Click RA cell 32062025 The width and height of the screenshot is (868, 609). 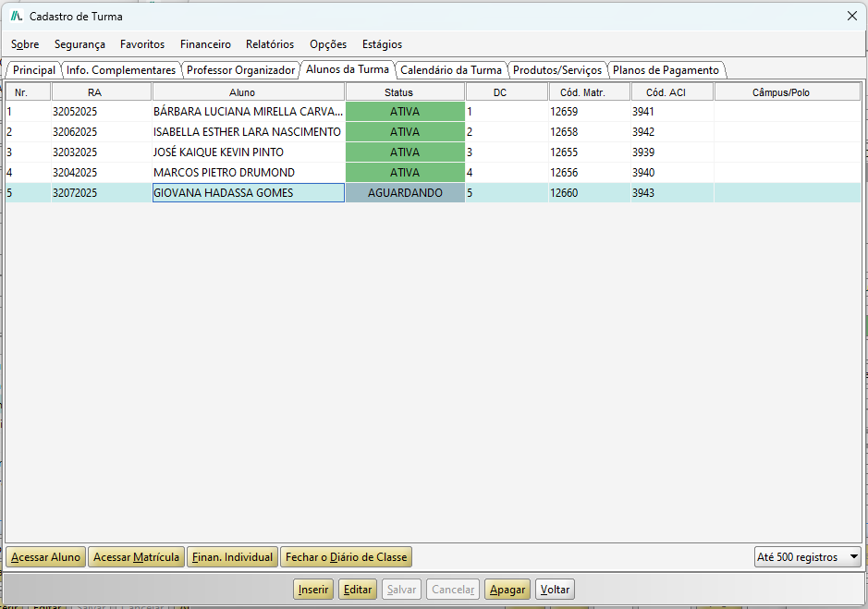(x=102, y=132)
